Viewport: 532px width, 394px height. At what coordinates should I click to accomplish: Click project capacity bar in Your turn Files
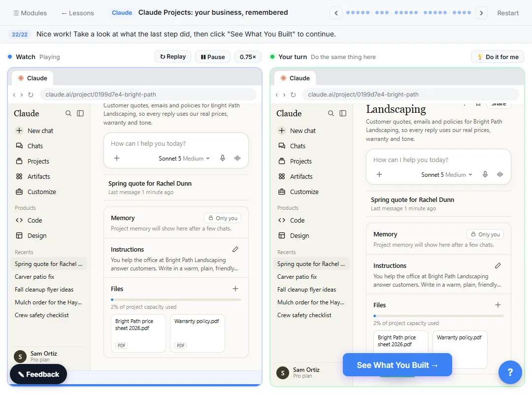pyautogui.click(x=438, y=316)
